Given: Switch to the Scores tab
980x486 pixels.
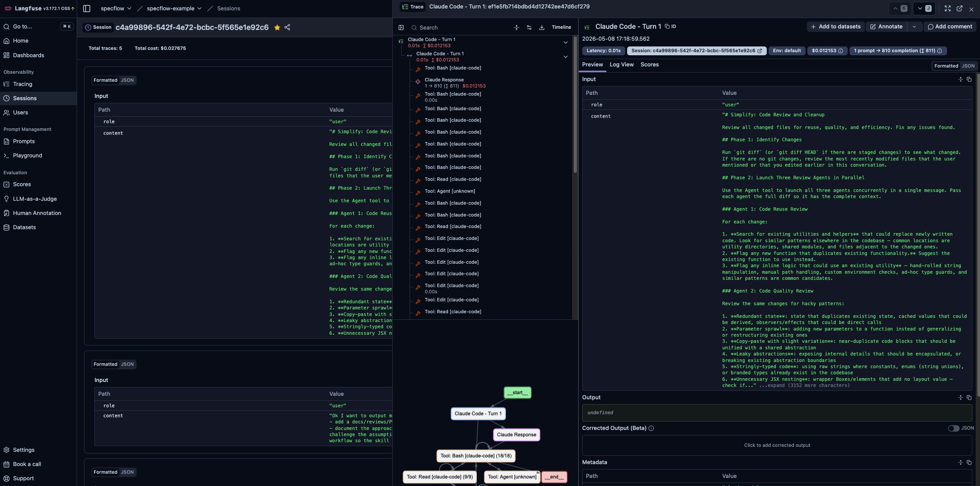Looking at the screenshot, I should point(649,64).
